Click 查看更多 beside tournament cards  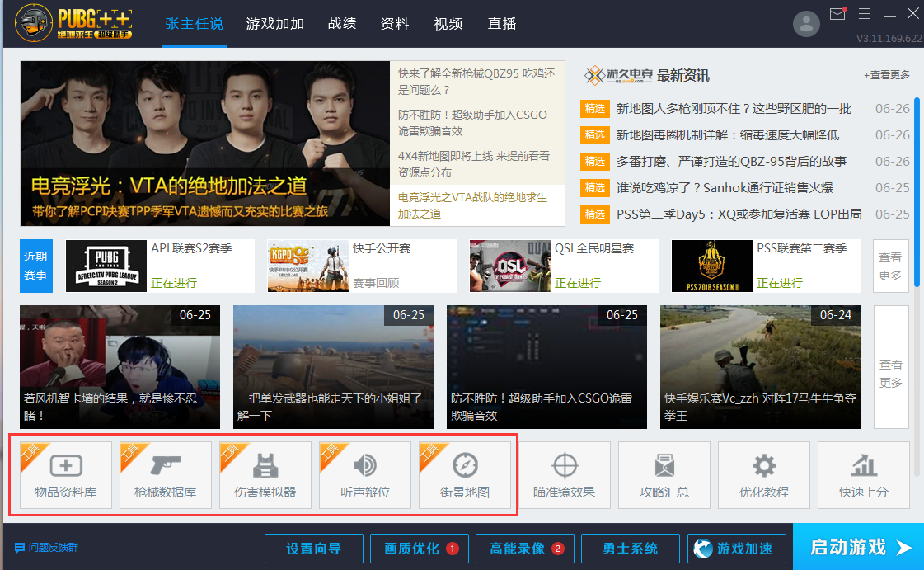[890, 266]
